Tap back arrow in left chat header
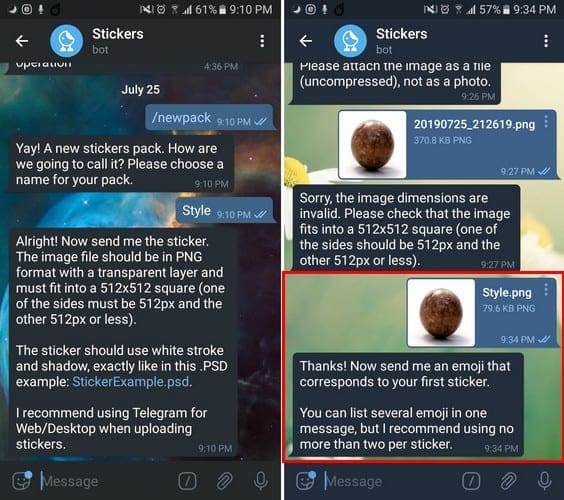This screenshot has width=564, height=500. pos(22,41)
